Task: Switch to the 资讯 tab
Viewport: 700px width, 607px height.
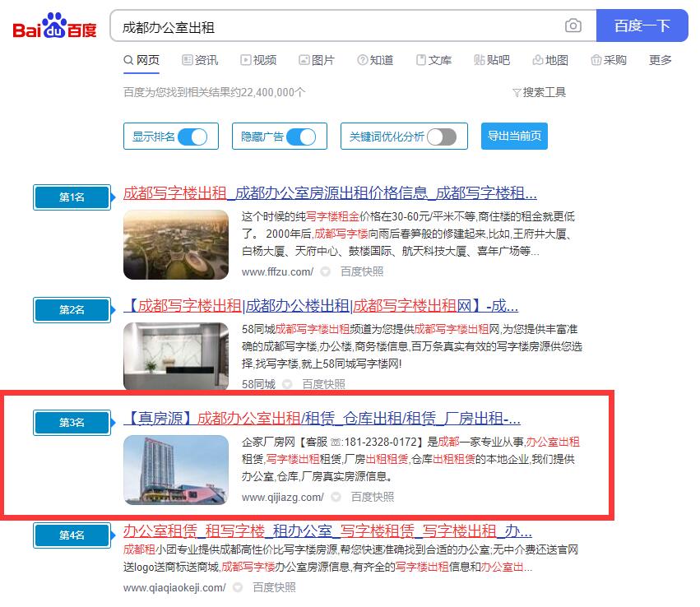Action: [x=200, y=60]
